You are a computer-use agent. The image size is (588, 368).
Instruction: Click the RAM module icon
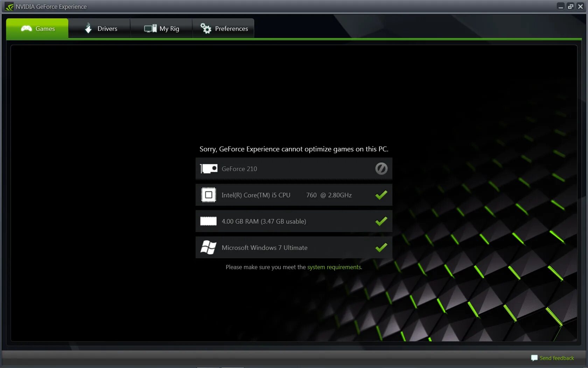(x=208, y=221)
